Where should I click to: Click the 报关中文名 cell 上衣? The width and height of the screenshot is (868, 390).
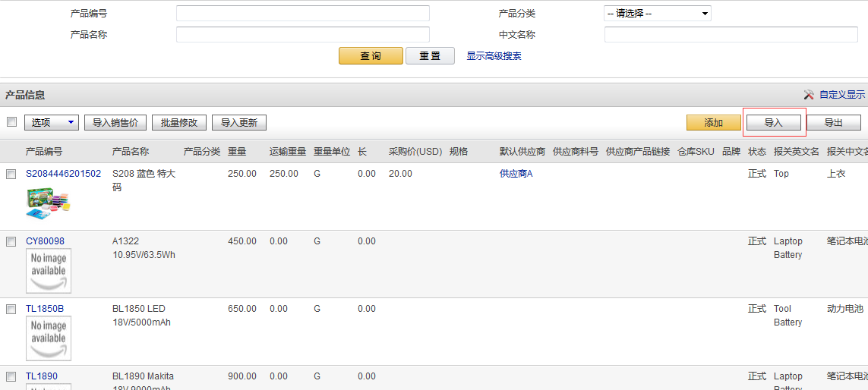pos(836,174)
